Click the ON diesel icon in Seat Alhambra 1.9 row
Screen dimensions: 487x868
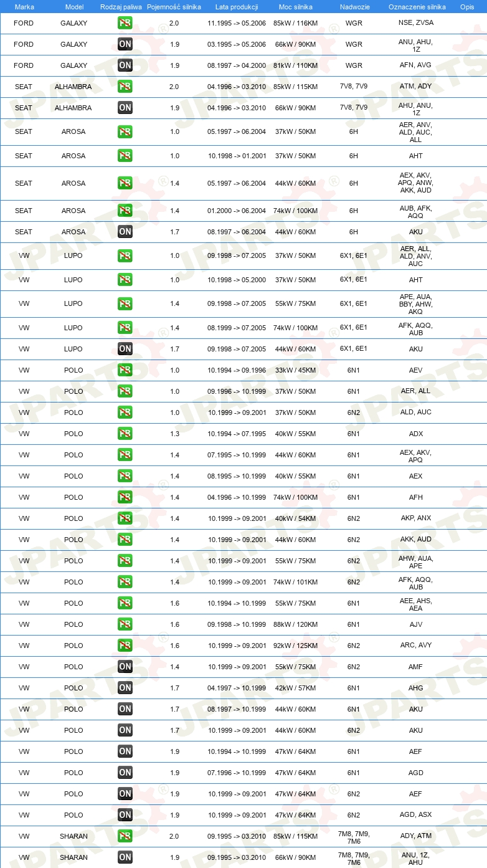tap(125, 108)
